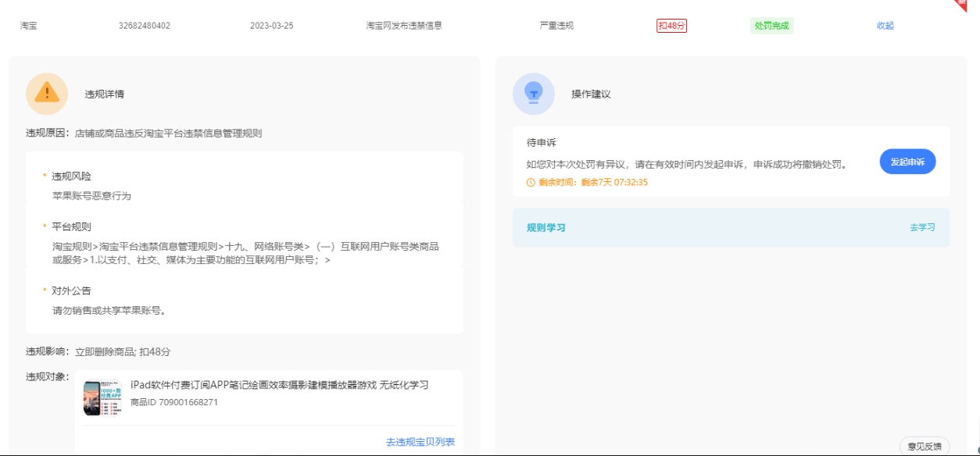Click the orange warning triangle icon
Viewport: 980px width, 456px height.
(x=47, y=94)
